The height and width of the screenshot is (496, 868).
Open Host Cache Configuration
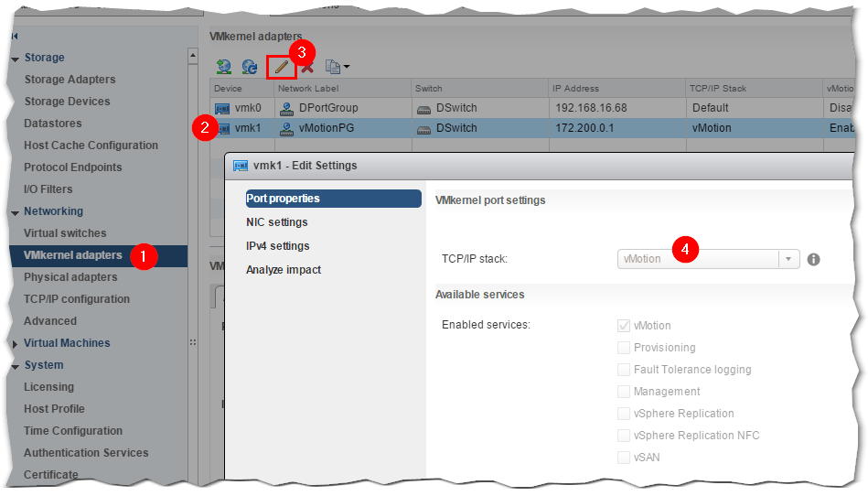point(91,145)
